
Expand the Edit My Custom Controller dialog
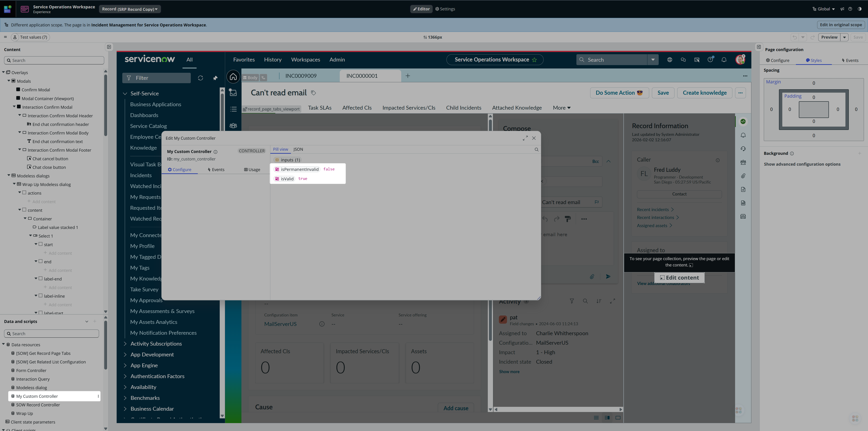point(525,138)
